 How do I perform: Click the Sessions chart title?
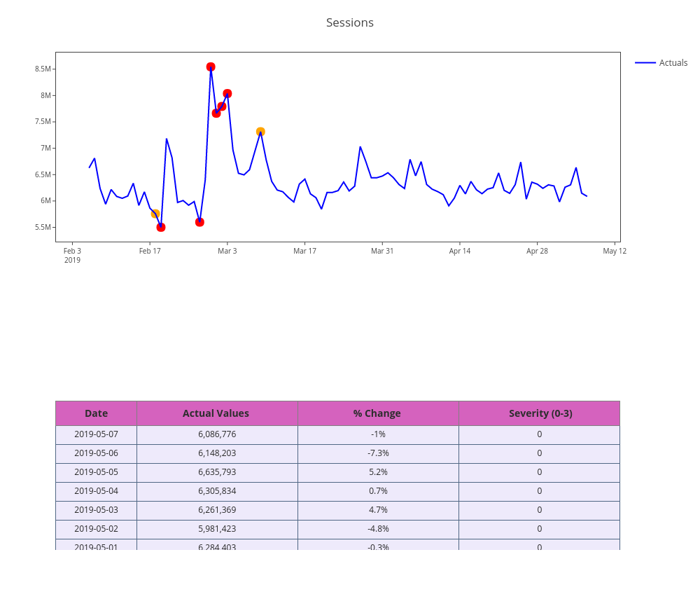click(349, 22)
